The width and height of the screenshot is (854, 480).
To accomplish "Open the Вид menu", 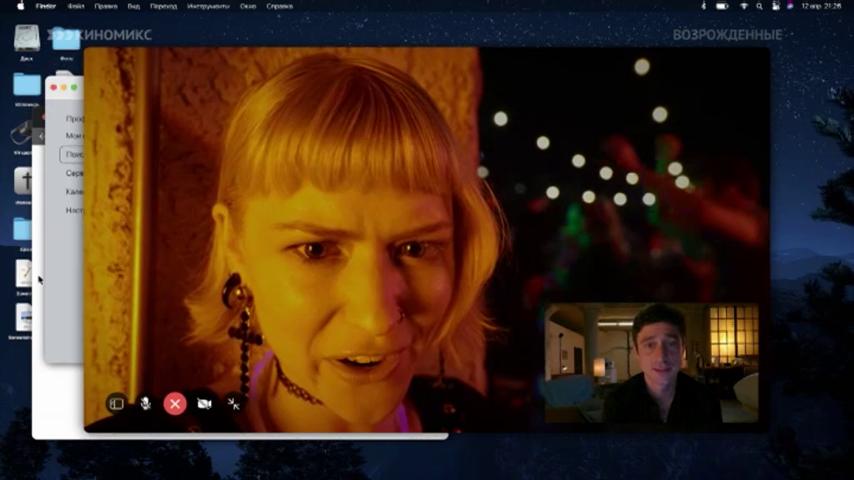I will pyautogui.click(x=133, y=6).
